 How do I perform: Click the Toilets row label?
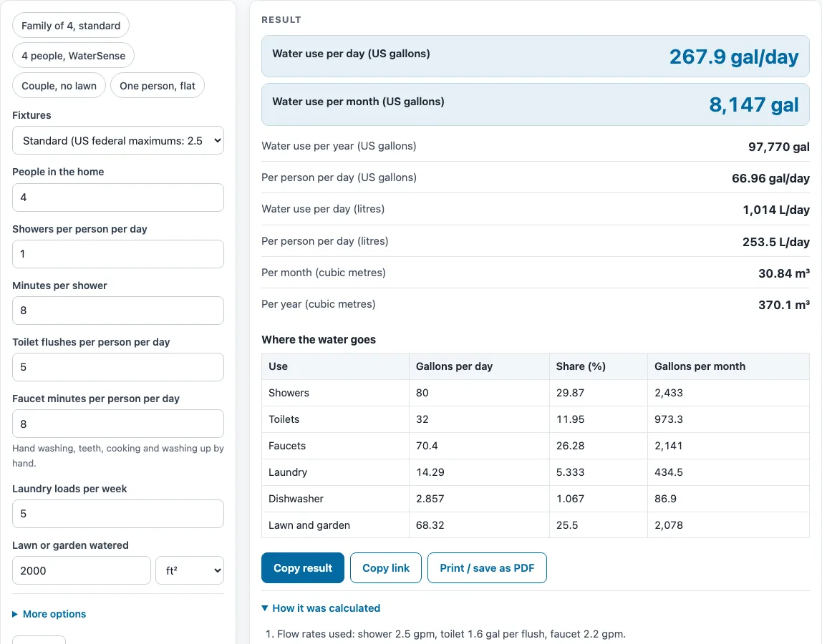284,419
